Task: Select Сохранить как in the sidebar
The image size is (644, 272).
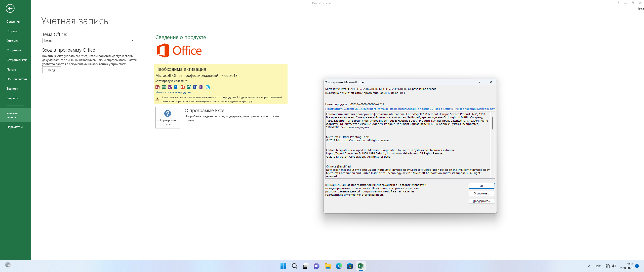Action: pyautogui.click(x=15, y=60)
